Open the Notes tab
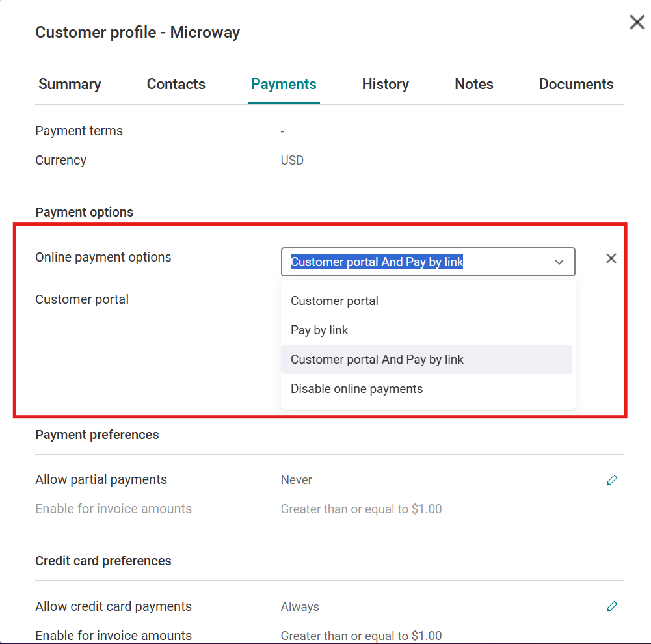The width and height of the screenshot is (651, 644). [x=473, y=84]
